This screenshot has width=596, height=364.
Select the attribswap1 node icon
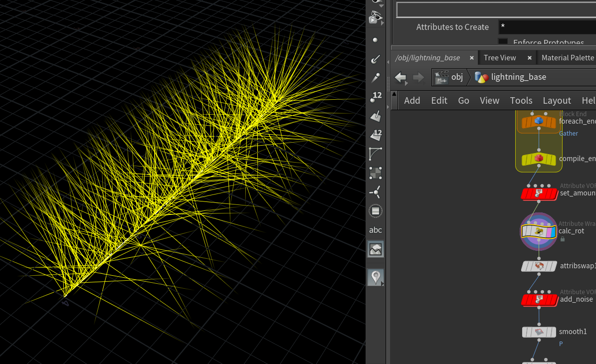[x=539, y=266]
